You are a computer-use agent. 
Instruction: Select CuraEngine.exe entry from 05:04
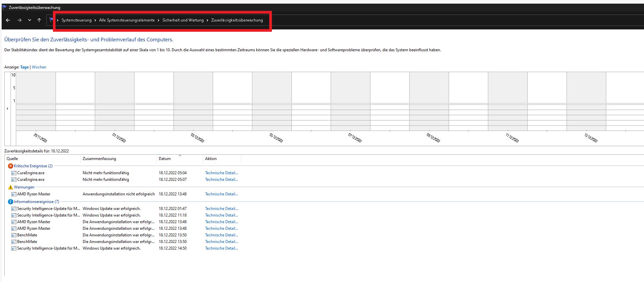tap(31, 173)
